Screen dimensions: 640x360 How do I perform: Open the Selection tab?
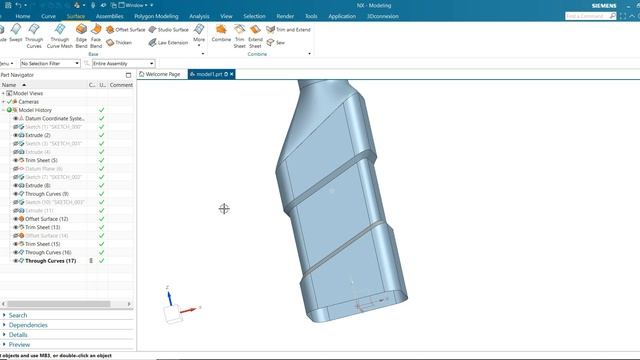pos(254,16)
